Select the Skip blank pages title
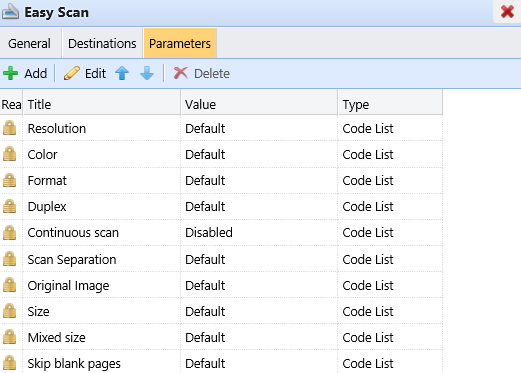This screenshot has height=373, width=521. point(74,364)
